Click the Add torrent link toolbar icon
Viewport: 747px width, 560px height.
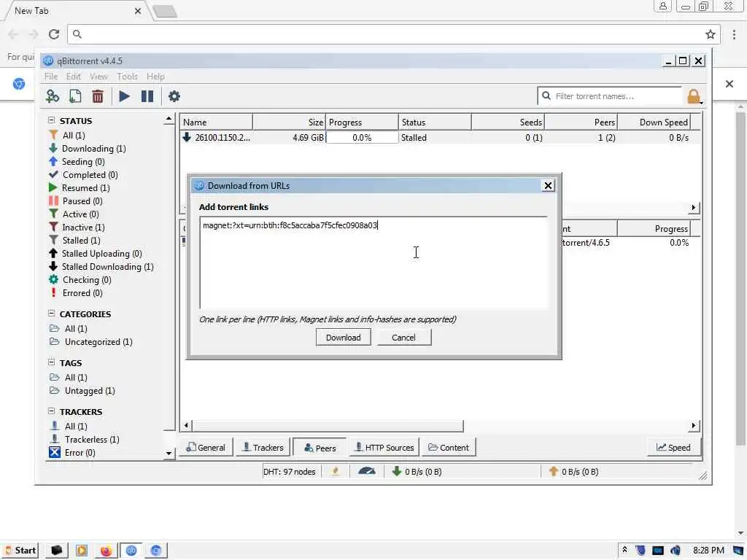coord(53,96)
